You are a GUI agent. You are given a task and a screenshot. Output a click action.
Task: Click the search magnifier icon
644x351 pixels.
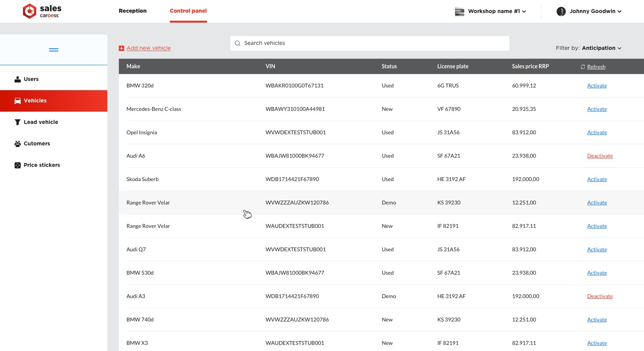coord(237,43)
